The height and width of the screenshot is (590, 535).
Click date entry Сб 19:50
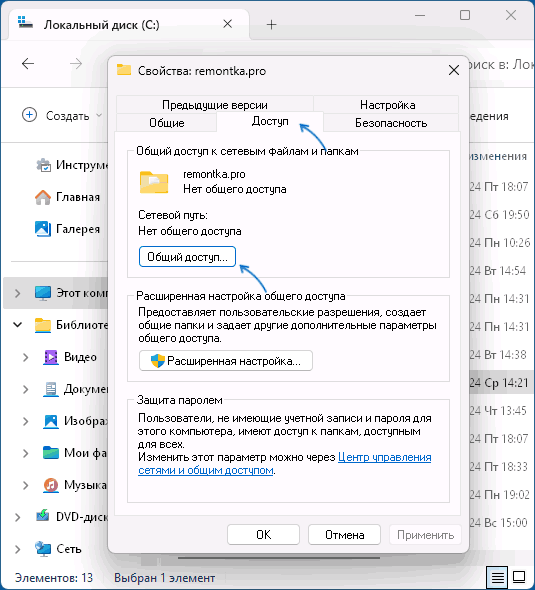point(500,214)
